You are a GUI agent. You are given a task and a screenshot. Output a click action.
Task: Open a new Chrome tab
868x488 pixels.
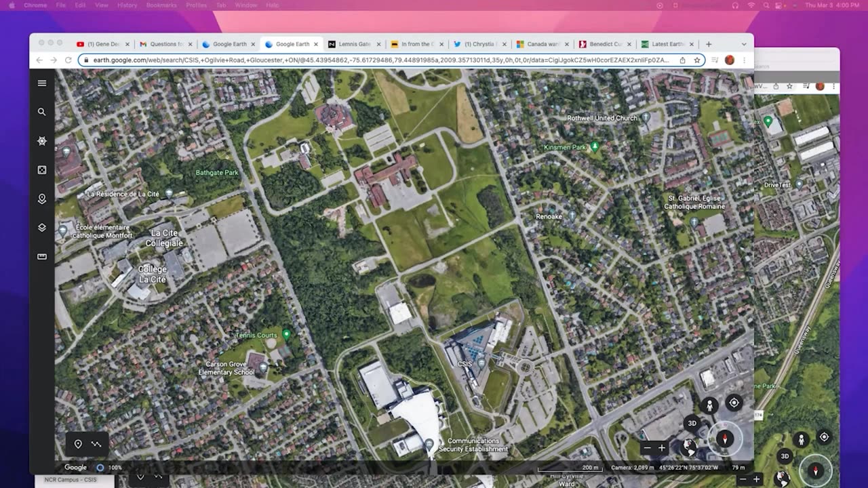[709, 44]
